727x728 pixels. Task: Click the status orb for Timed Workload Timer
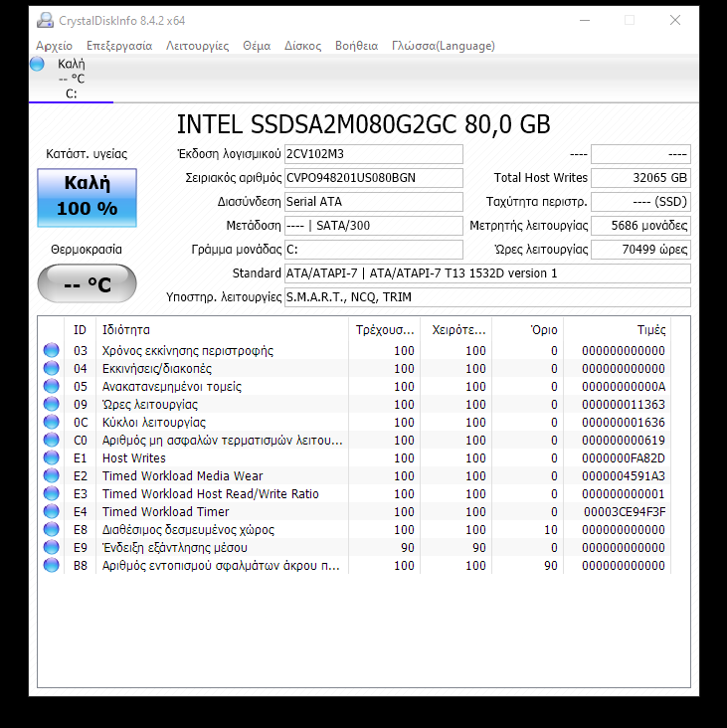[52, 511]
